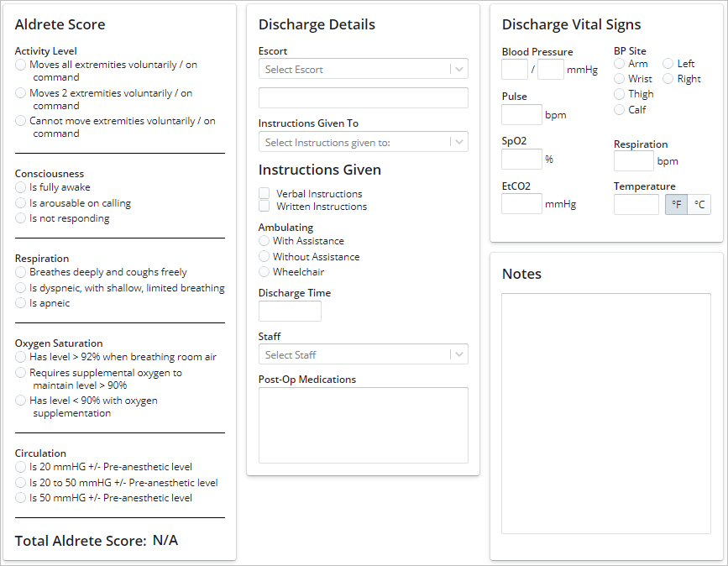
Task: Click the Post-Op Medications text area
Action: click(363, 425)
